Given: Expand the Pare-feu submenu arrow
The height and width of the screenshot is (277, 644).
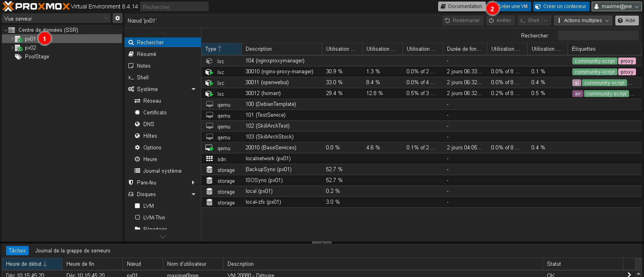Looking at the screenshot, I should tap(193, 183).
